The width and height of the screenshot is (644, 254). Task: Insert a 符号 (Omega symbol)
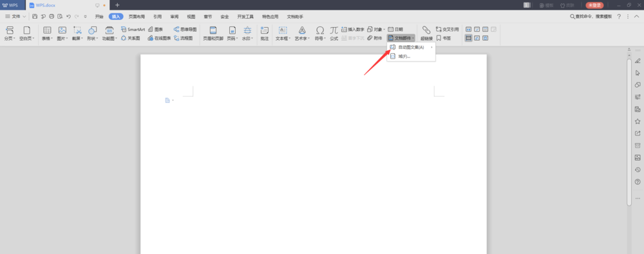tap(320, 34)
